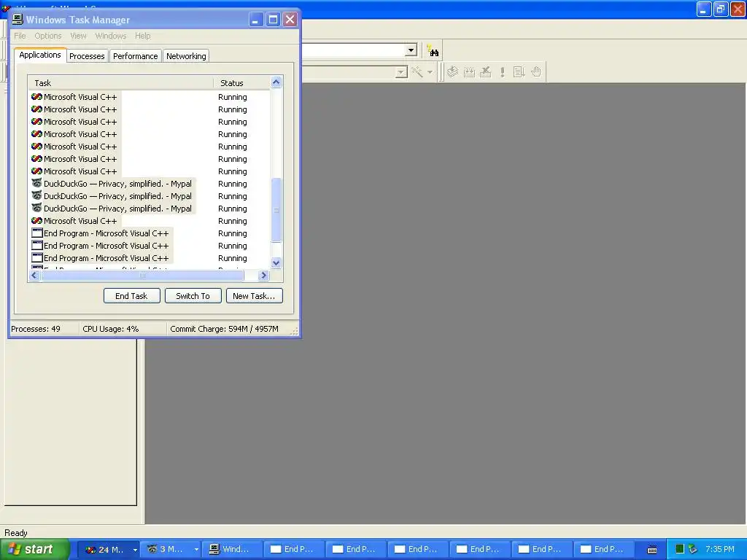Click the Task Manager title bar computer icon
This screenshot has height=560, width=747.
pos(18,19)
